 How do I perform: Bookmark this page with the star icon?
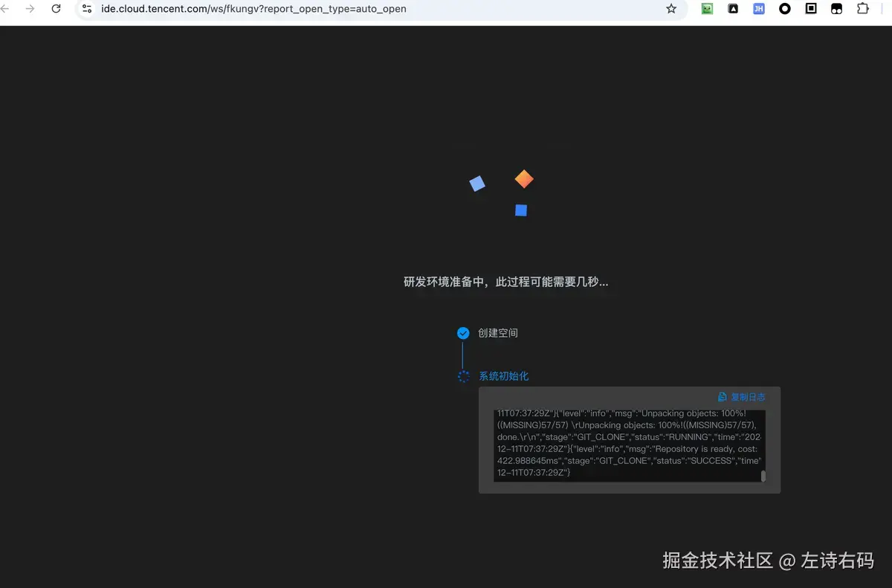pos(671,9)
